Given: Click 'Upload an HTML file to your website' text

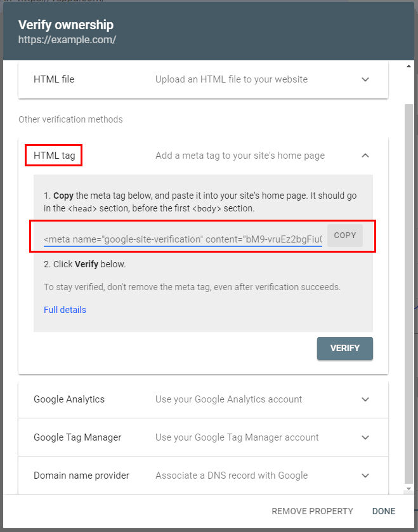Looking at the screenshot, I should (232, 79).
